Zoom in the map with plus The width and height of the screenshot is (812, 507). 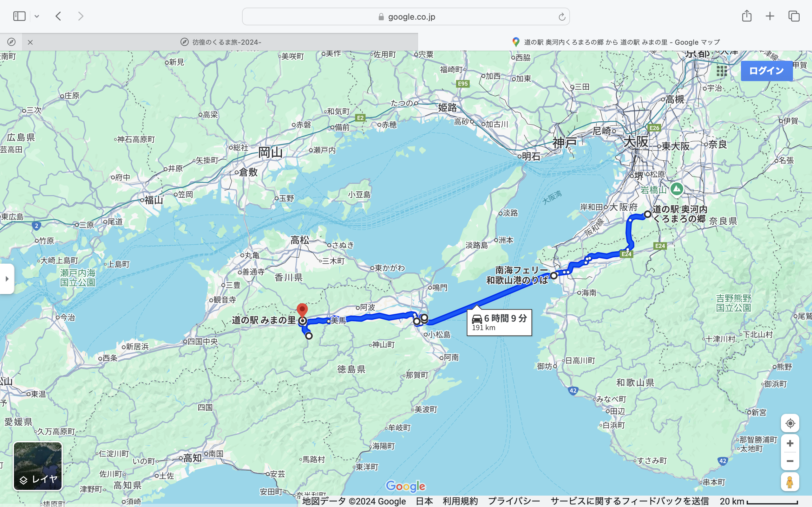click(x=790, y=443)
